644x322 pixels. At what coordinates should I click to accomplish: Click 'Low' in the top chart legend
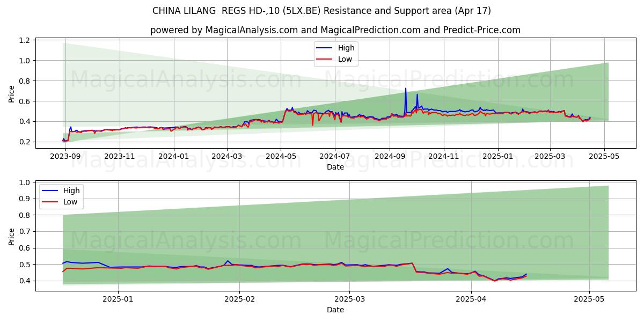click(345, 59)
